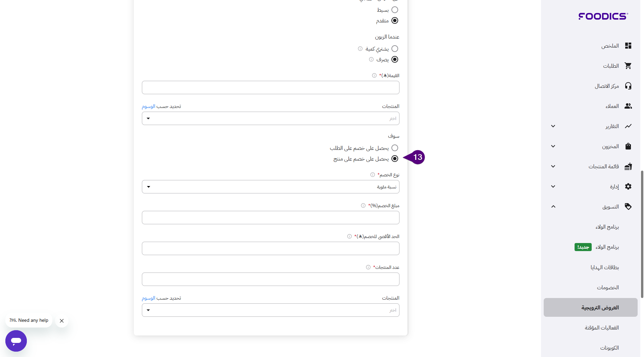Select the بسيط radio option

[x=395, y=10]
